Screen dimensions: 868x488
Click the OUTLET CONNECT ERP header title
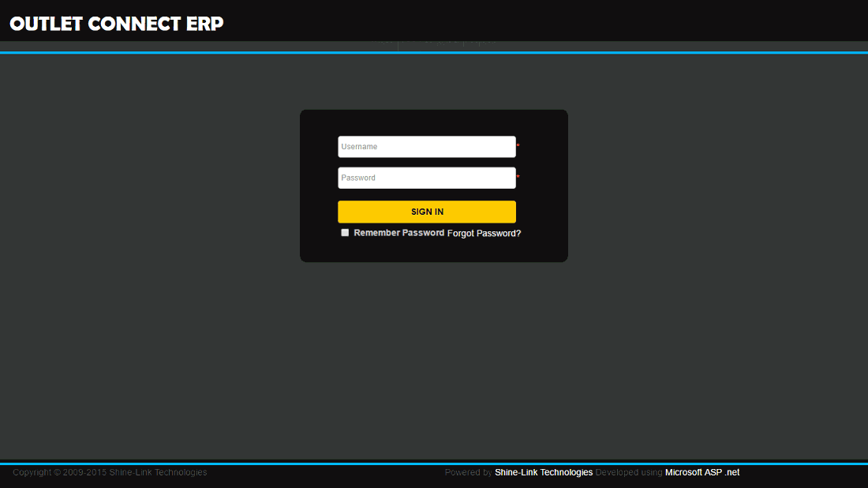click(117, 24)
